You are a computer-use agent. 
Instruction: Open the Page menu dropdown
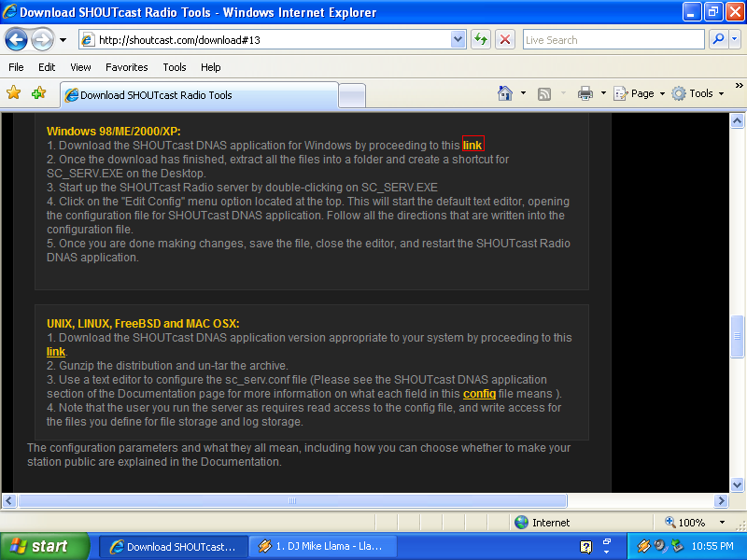click(x=639, y=93)
